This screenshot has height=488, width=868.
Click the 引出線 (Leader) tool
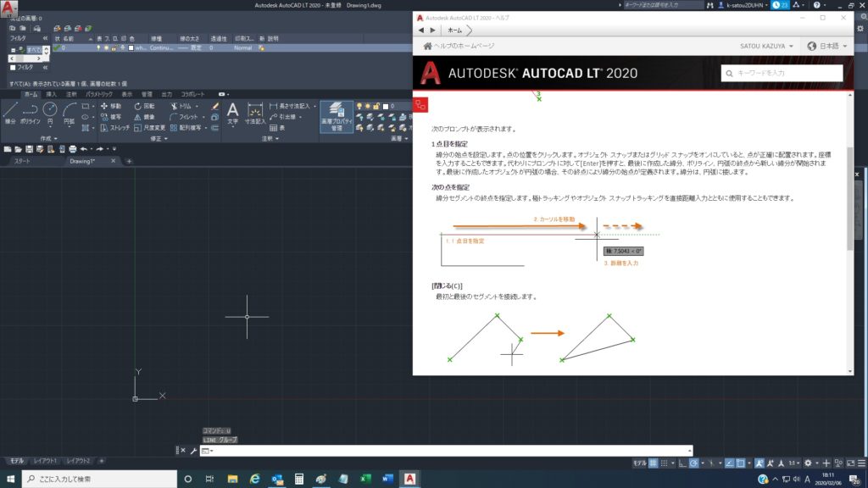[x=282, y=117]
